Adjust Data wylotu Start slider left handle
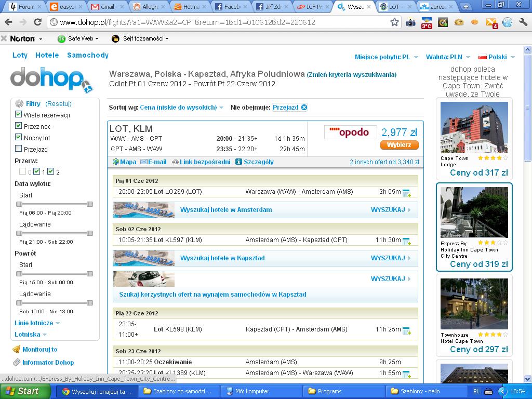Screen dimensions: 532x399 pos(19,204)
